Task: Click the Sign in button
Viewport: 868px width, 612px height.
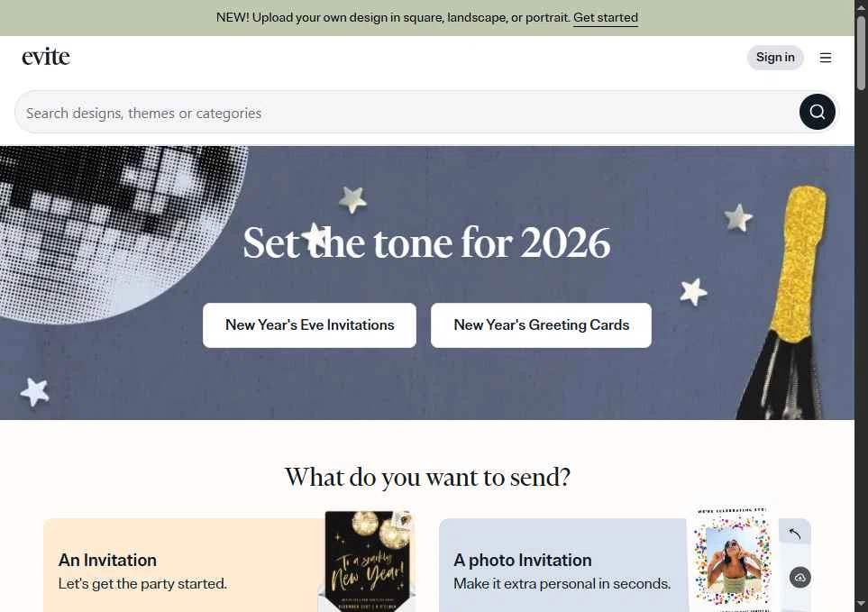Action: tap(775, 58)
